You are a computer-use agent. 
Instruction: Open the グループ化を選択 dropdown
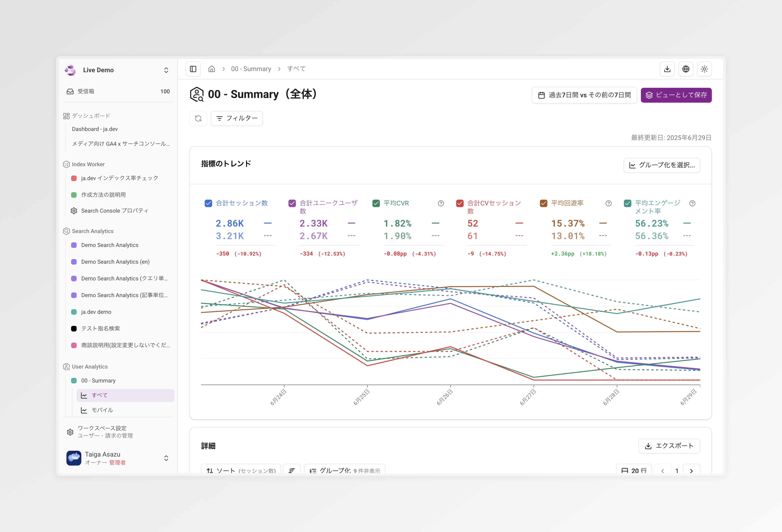pyautogui.click(x=662, y=165)
